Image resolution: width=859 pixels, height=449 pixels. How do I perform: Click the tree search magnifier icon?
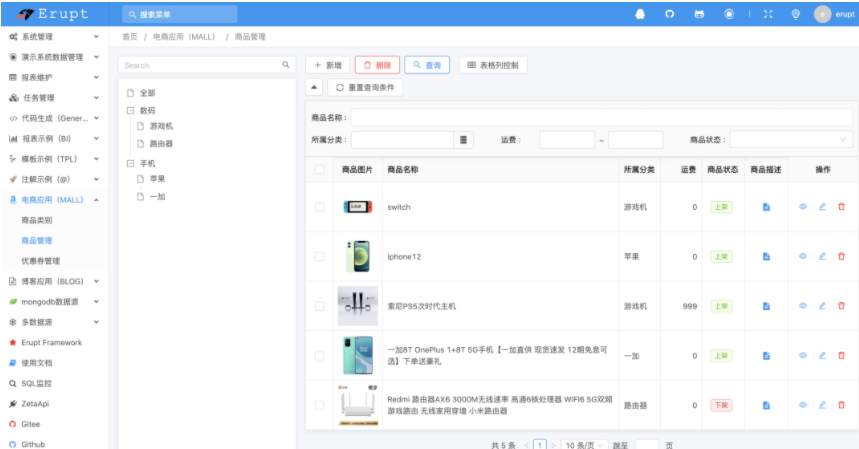click(285, 65)
